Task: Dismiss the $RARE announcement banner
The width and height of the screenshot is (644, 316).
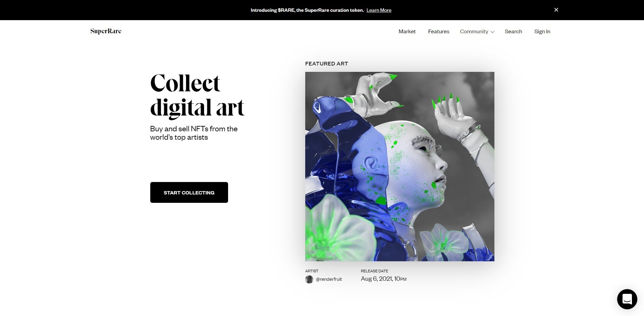Action: 556,10
